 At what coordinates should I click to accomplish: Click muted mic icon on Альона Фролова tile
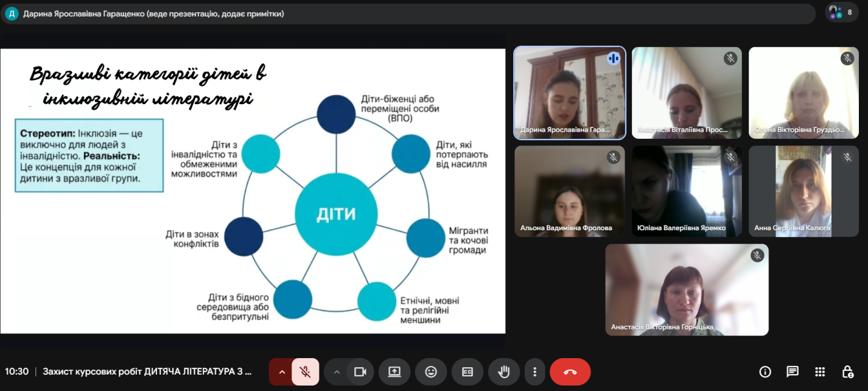point(614,157)
